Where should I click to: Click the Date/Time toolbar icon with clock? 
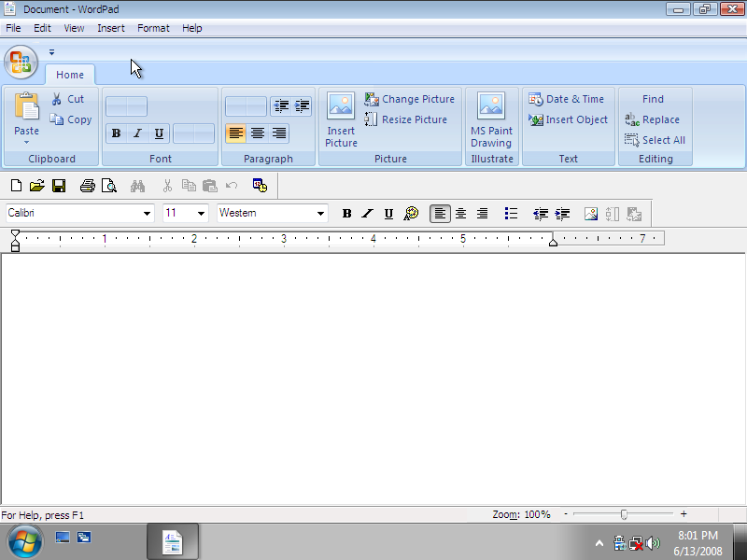click(260, 186)
